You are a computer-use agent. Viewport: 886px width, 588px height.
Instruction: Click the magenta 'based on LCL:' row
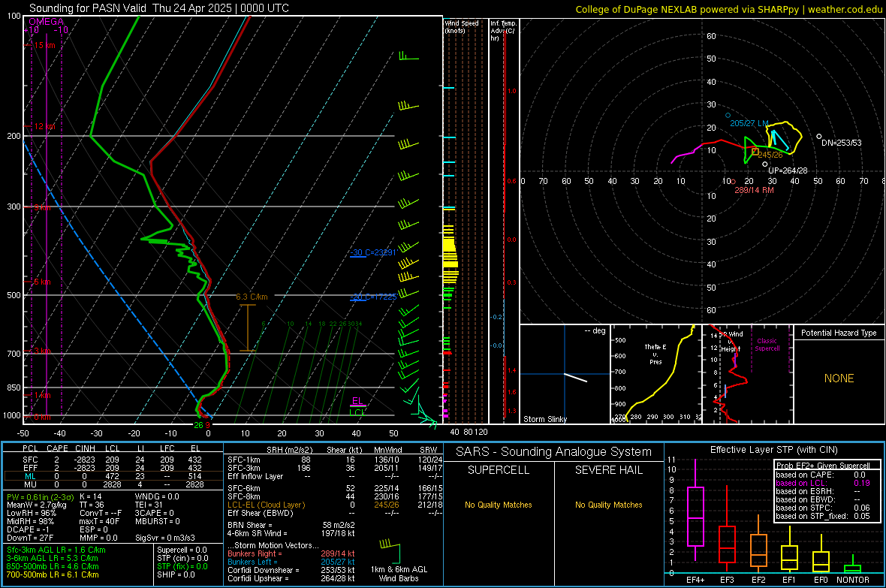(x=823, y=484)
